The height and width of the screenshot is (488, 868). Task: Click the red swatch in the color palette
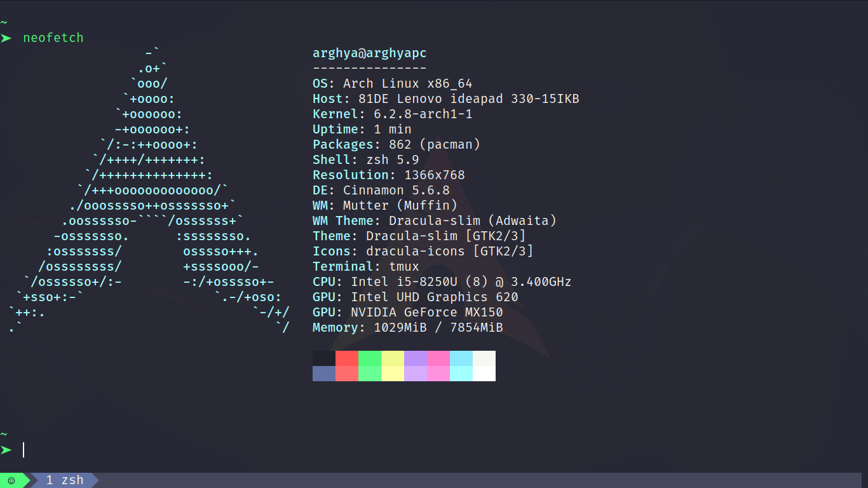pos(346,358)
